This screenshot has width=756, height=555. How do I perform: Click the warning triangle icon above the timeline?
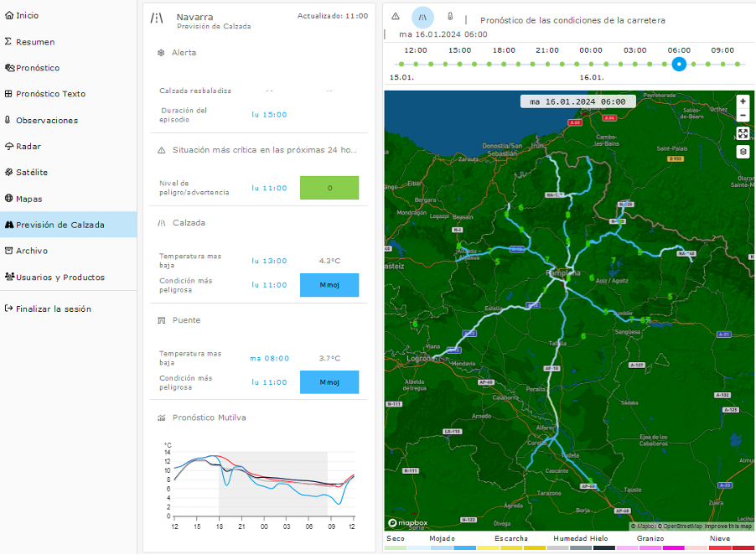[x=396, y=17]
